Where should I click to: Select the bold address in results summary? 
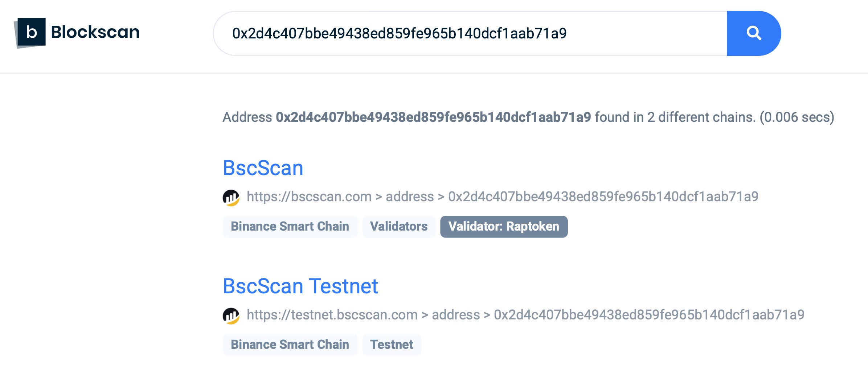(433, 117)
